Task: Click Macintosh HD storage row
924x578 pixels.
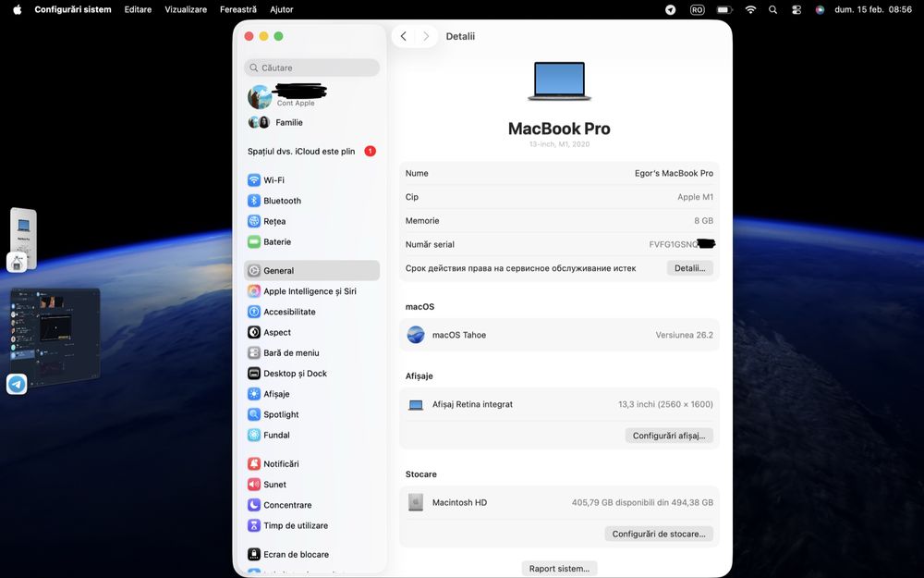Action: pos(559,502)
